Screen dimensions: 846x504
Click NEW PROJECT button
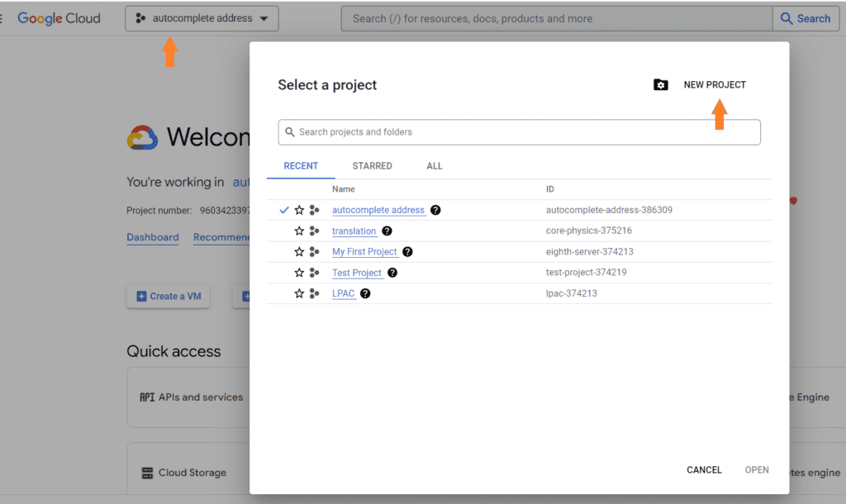(x=715, y=85)
